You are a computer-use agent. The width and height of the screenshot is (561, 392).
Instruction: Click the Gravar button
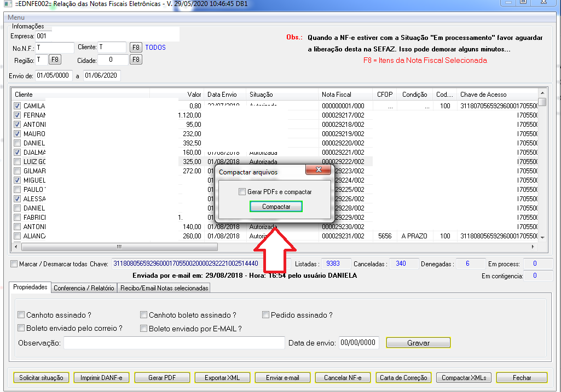418,343
